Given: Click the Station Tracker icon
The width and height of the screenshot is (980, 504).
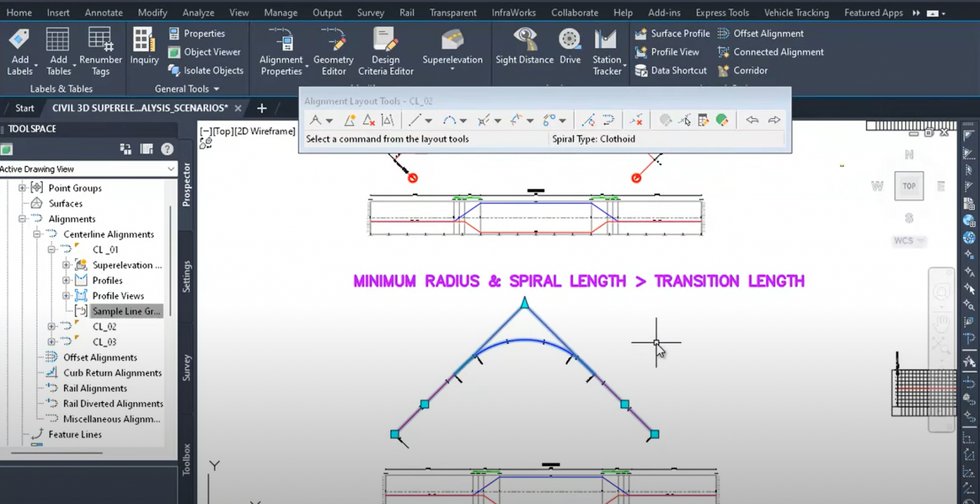Looking at the screenshot, I should 606,41.
